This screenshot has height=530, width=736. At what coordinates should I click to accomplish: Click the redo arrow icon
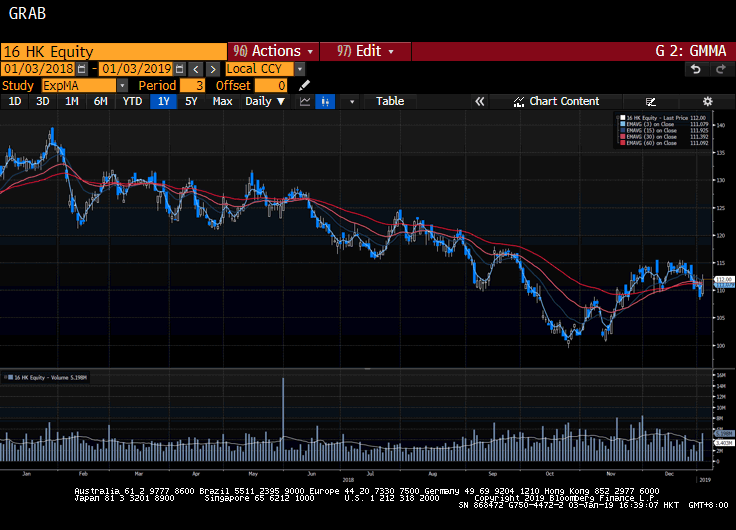pos(721,69)
